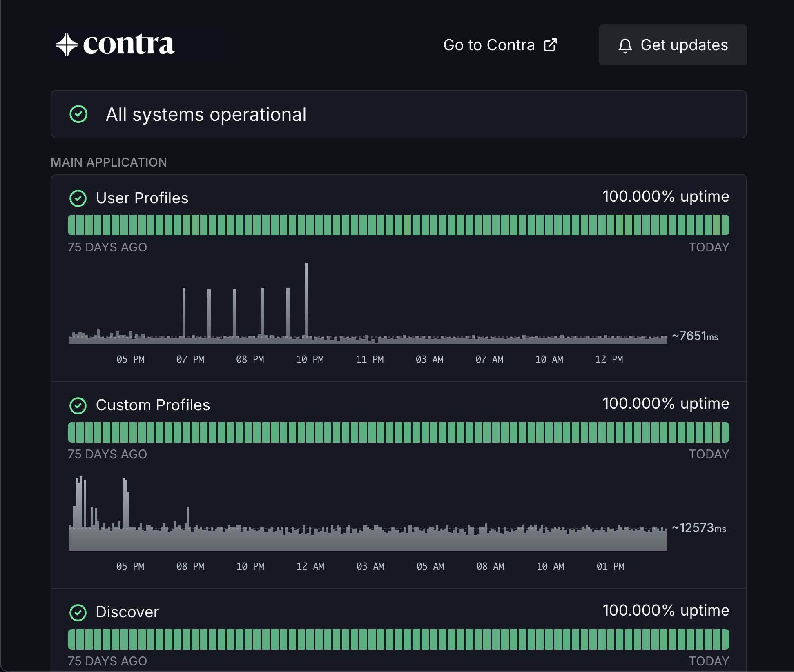Click the Custom Profiles status check icon
794x672 pixels.
pyautogui.click(x=78, y=405)
